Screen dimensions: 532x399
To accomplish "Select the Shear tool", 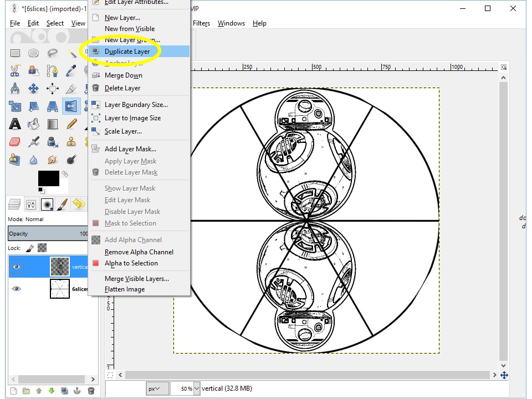I will pyautogui.click(x=33, y=106).
